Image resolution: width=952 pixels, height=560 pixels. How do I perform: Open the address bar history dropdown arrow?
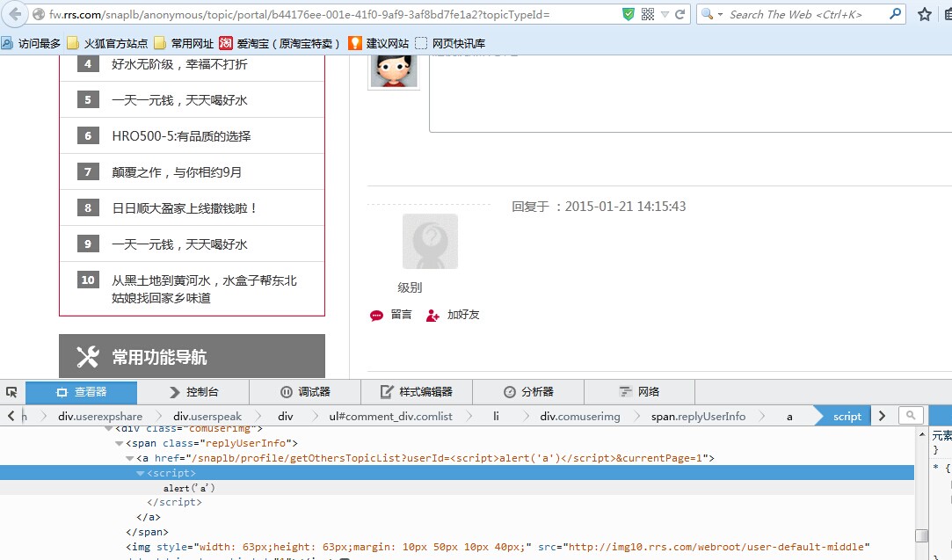click(665, 14)
